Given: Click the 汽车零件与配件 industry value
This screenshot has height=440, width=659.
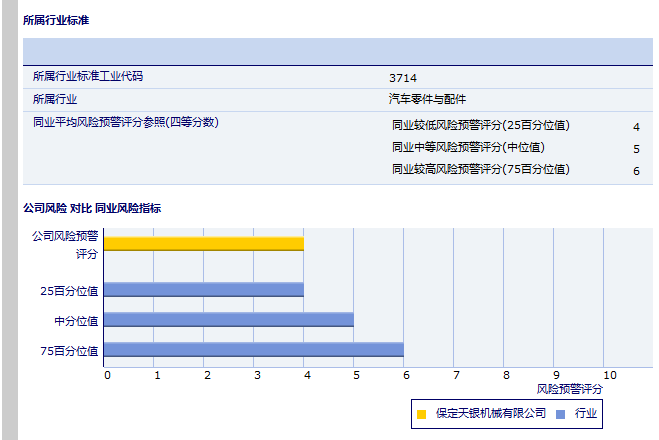Looking at the screenshot, I should coord(427,99).
